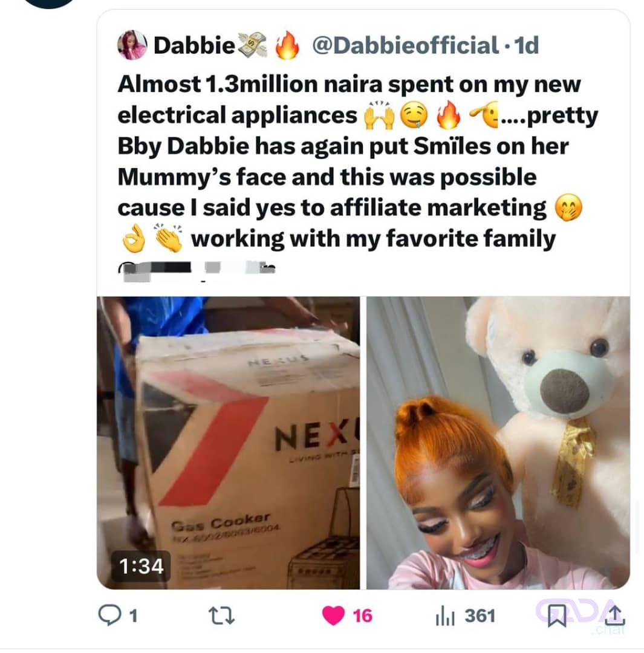Open the Dabbie display name
Screen dimensions: 644x653
click(x=194, y=45)
